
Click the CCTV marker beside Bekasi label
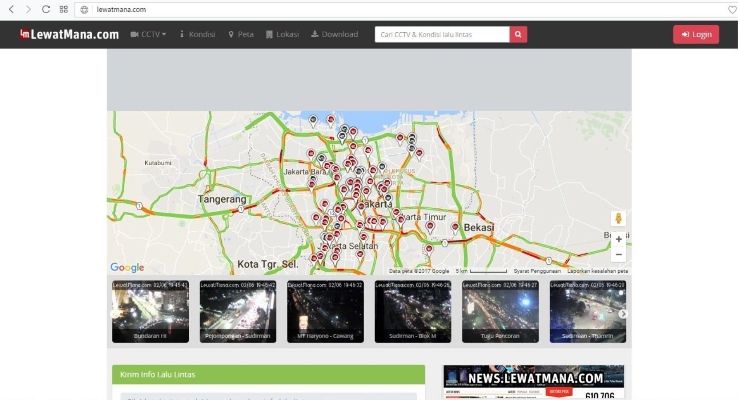455,228
